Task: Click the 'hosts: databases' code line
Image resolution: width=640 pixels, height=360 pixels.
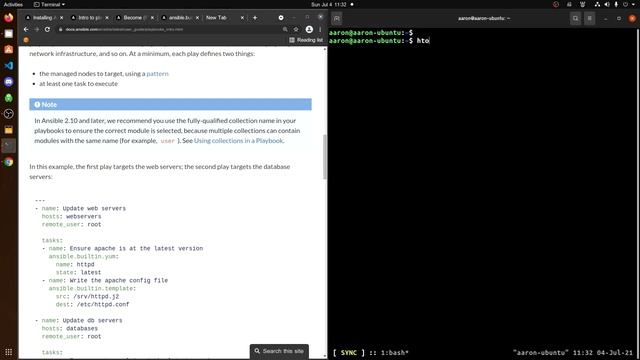Action: pyautogui.click(x=70, y=328)
